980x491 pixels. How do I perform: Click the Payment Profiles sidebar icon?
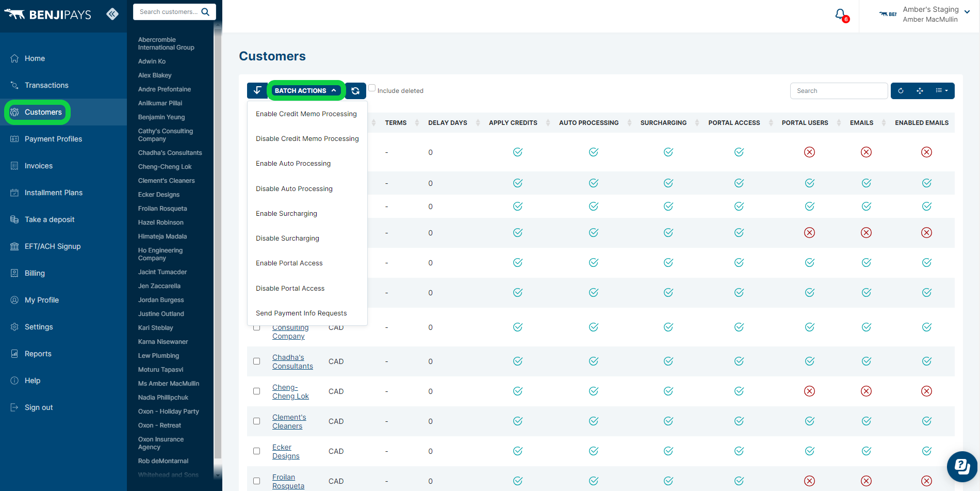[14, 139]
